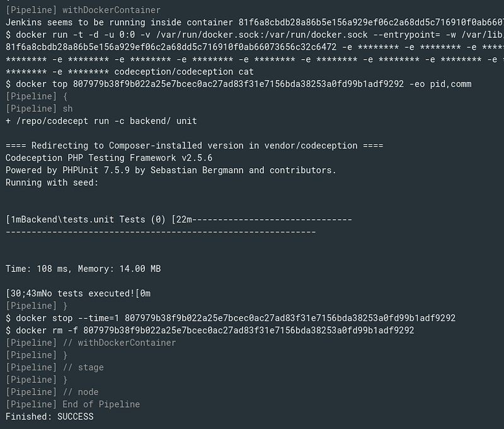Click 'Powered by PHPUnit 7.5.9' line
This screenshot has height=429, width=504.
point(171,170)
